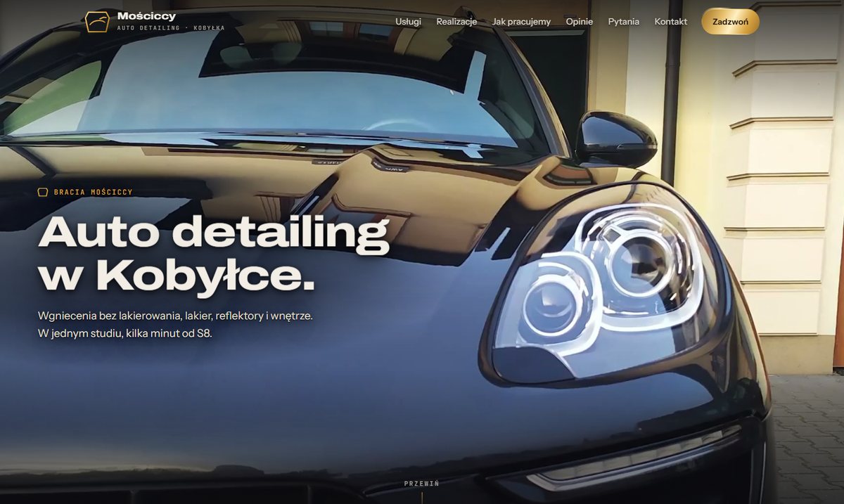Screen dimensions: 844x504
Task: Go to the Realizacje section
Action: pos(456,22)
